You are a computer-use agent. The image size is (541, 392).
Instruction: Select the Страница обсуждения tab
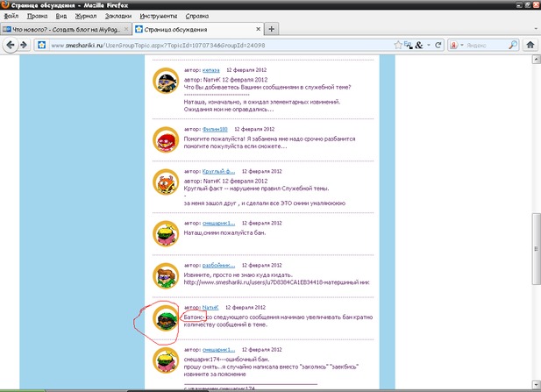(x=198, y=29)
